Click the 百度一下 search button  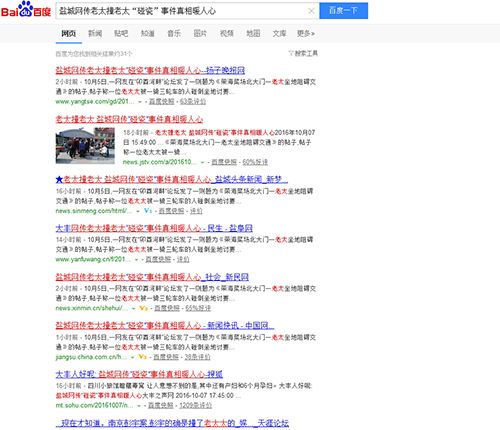[x=344, y=11]
